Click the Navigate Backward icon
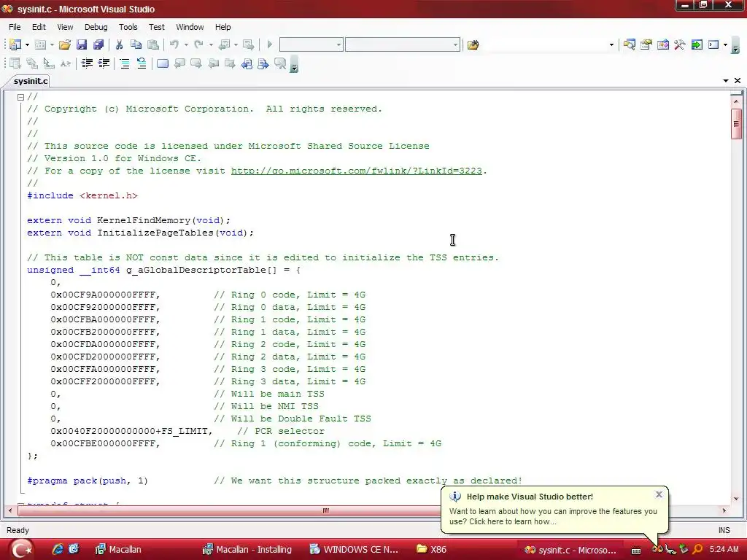The width and height of the screenshot is (747, 560). pyautogui.click(x=225, y=44)
